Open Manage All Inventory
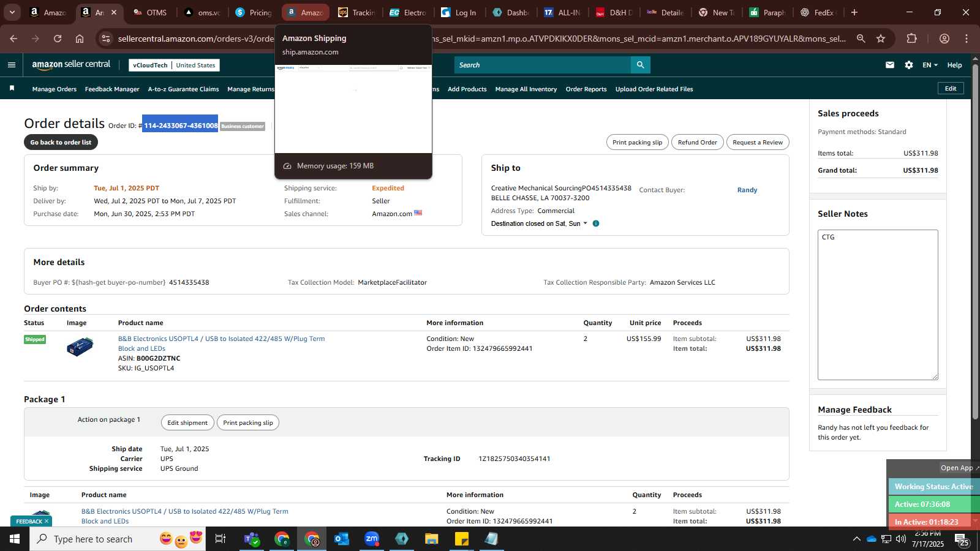This screenshot has height=551, width=980. coord(526,89)
